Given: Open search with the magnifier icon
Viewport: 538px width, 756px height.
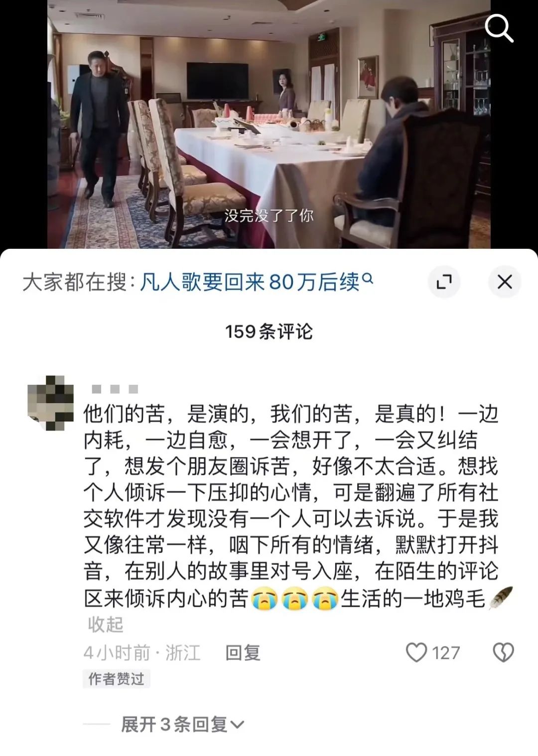Looking at the screenshot, I should (499, 29).
